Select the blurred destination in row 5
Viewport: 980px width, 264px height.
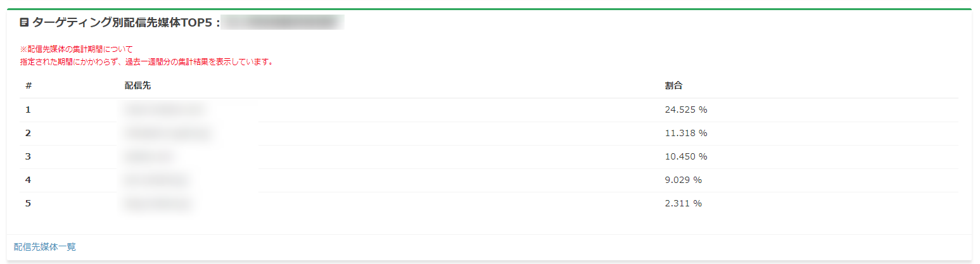(158, 204)
